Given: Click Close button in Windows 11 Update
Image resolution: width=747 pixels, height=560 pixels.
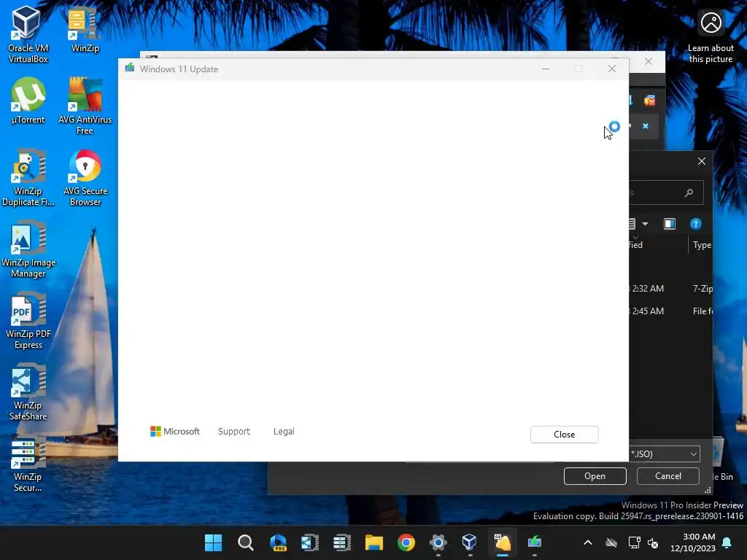Looking at the screenshot, I should tap(564, 435).
